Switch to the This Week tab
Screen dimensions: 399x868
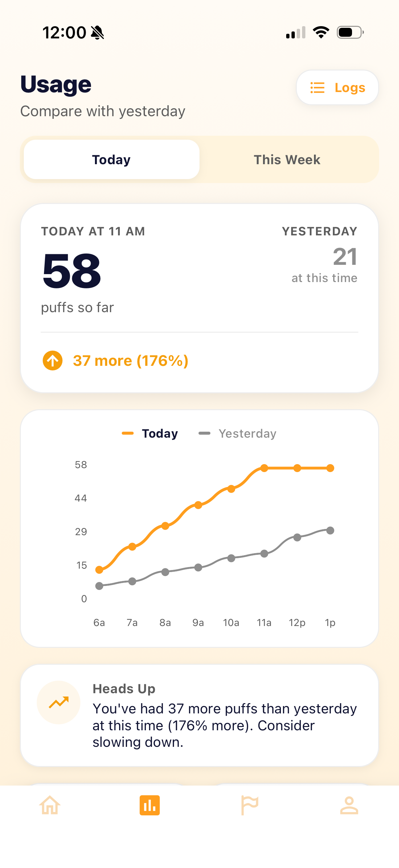point(287,159)
